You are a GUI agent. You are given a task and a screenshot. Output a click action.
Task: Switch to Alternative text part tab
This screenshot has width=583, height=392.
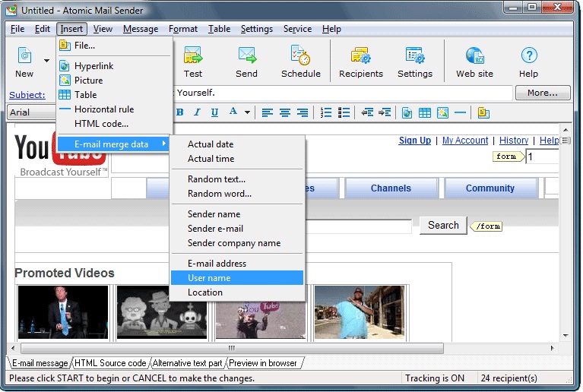tap(188, 363)
